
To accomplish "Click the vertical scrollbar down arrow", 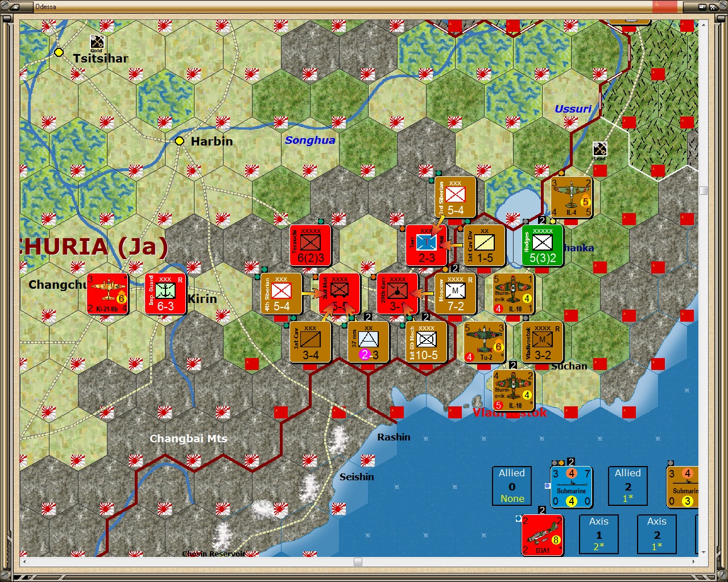I will pyautogui.click(x=704, y=552).
